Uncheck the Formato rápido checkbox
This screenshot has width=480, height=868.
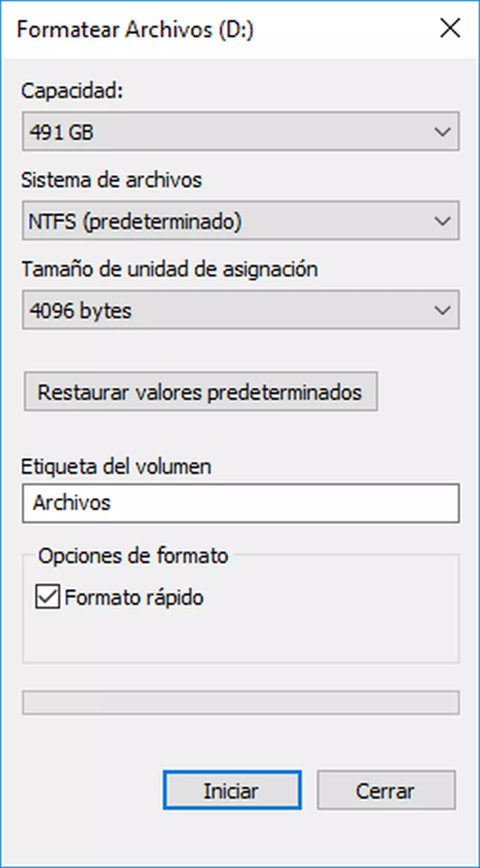[x=48, y=597]
